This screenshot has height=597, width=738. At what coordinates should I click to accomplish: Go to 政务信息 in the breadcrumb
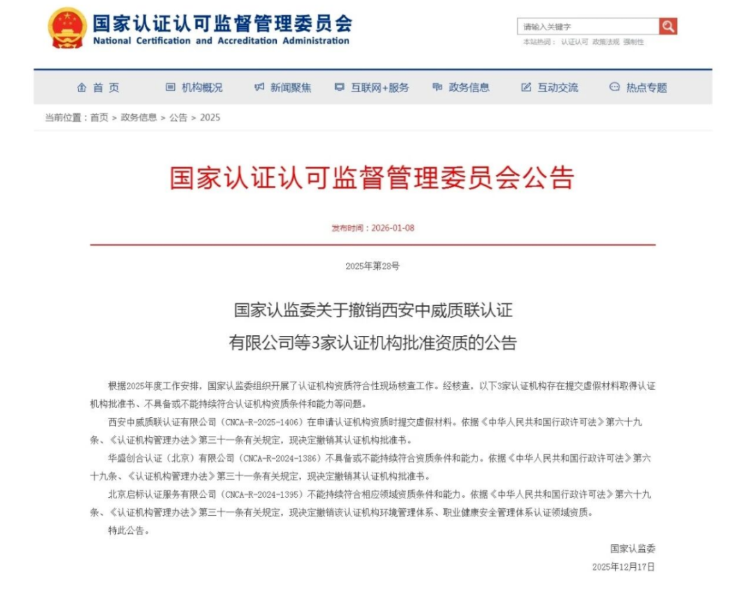139,118
